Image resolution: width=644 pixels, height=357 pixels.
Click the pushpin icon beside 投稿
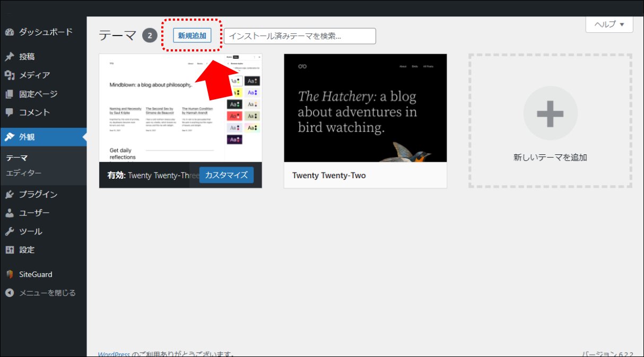(10, 57)
